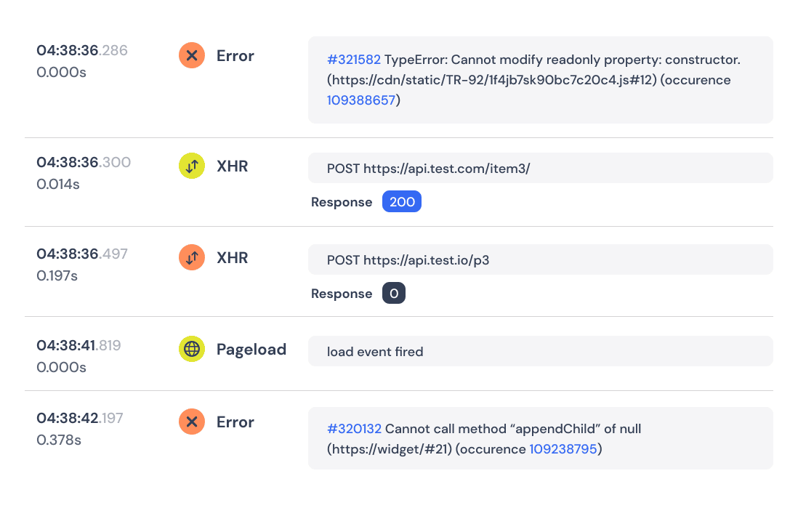The width and height of the screenshot is (798, 532).
Task: Select the X icon for the constructor TypeError
Action: tap(191, 55)
